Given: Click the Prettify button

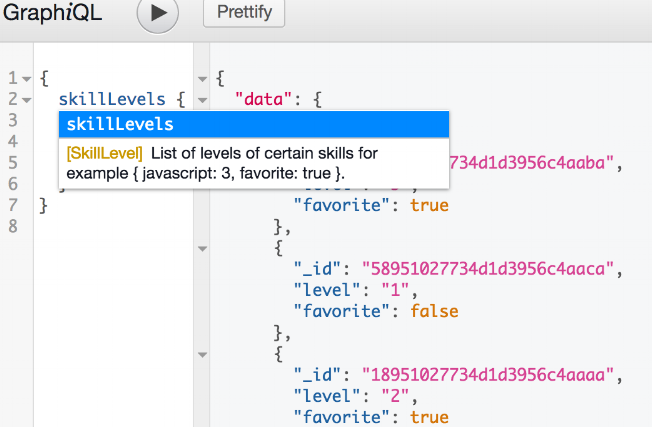Looking at the screenshot, I should (x=244, y=14).
